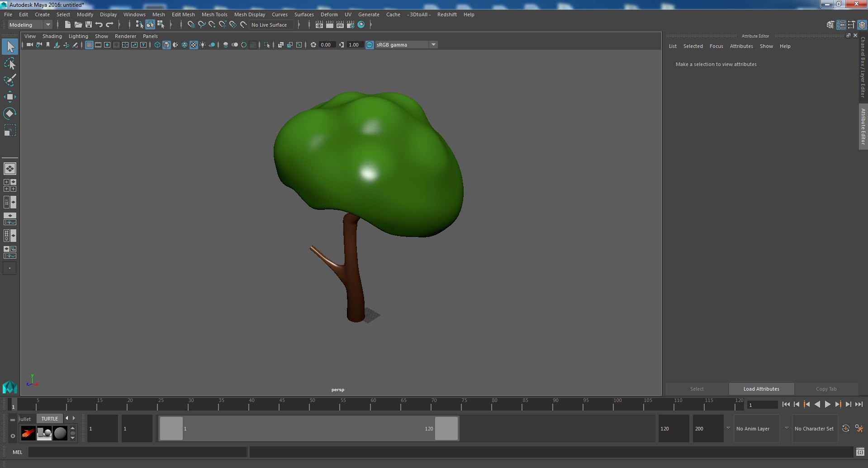The image size is (868, 468).
Task: Activate the Paint Selection tool
Action: pos(10,80)
